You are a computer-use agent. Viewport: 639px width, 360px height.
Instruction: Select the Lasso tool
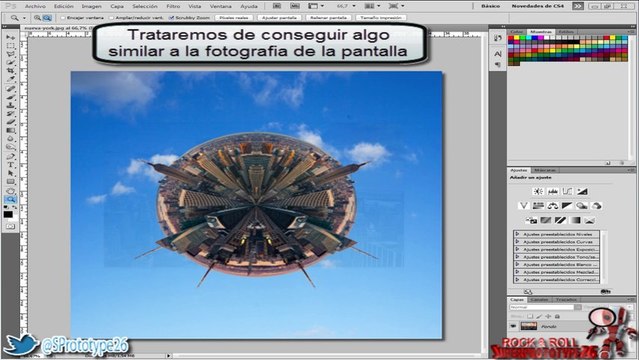[x=11, y=54]
